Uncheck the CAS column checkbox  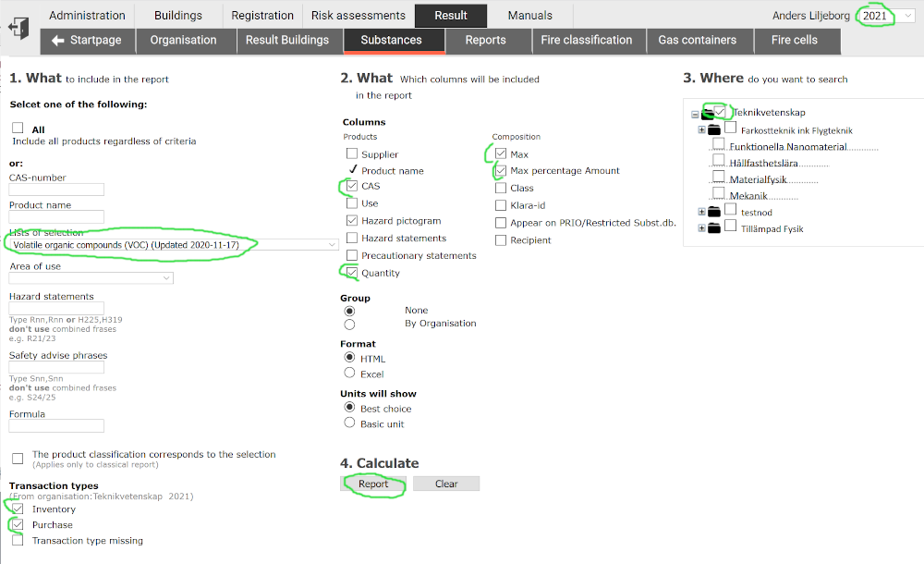pyautogui.click(x=352, y=185)
